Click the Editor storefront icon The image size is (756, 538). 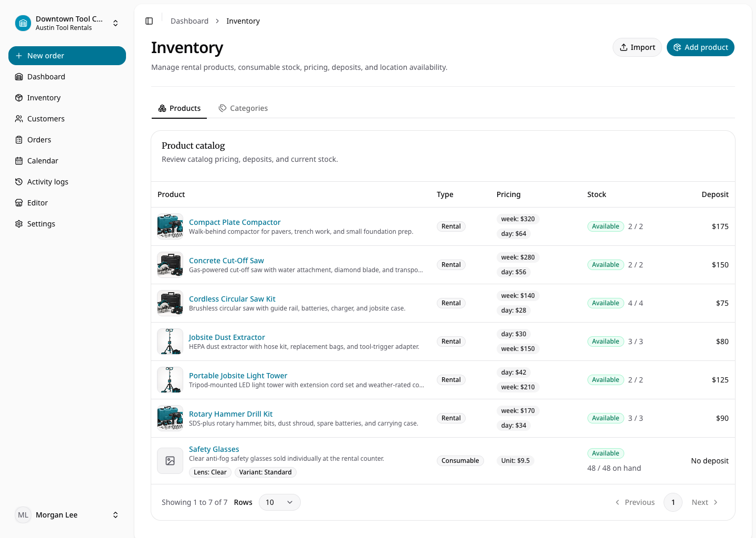[x=19, y=203]
